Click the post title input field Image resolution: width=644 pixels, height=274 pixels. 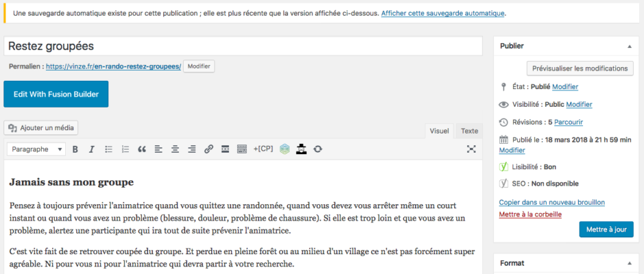coord(243,46)
